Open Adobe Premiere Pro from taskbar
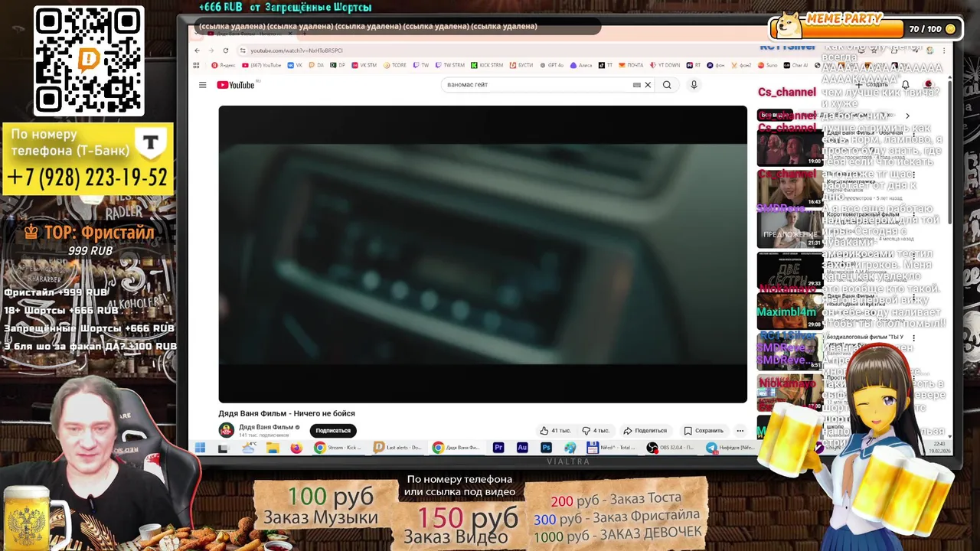 [498, 448]
